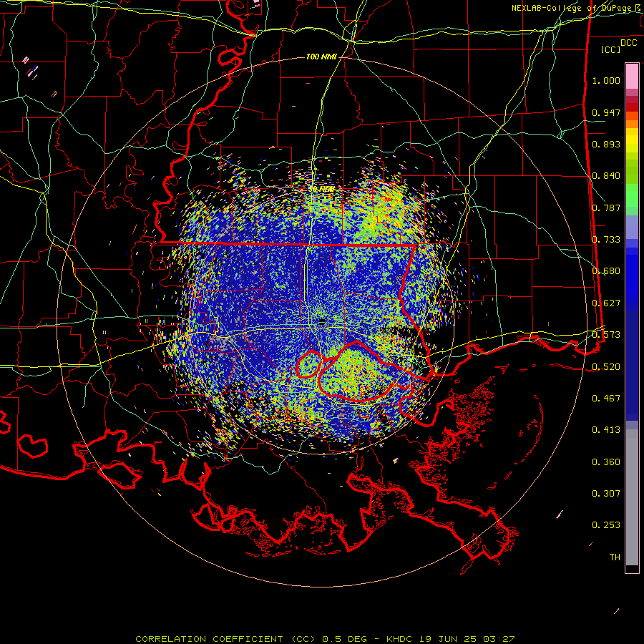Click the TH threshold label
644x644 pixels.
615,557
